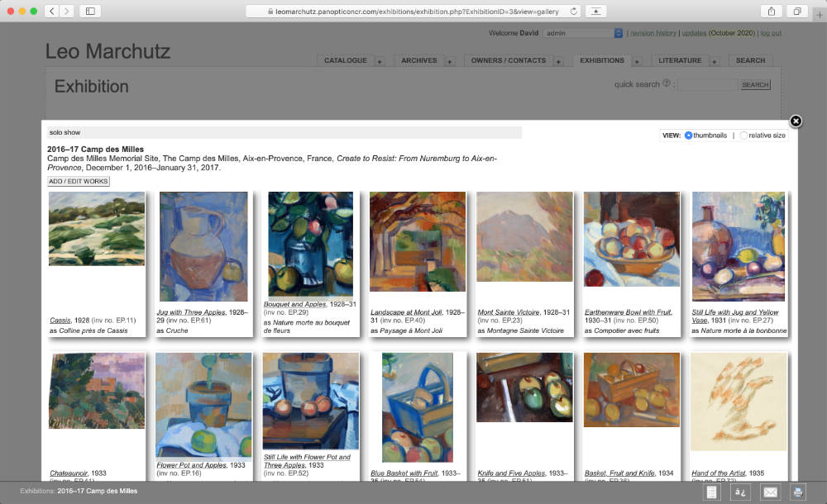The width and height of the screenshot is (827, 504).
Task: Open Mont Sainte Victoire title link
Action: tap(509, 312)
